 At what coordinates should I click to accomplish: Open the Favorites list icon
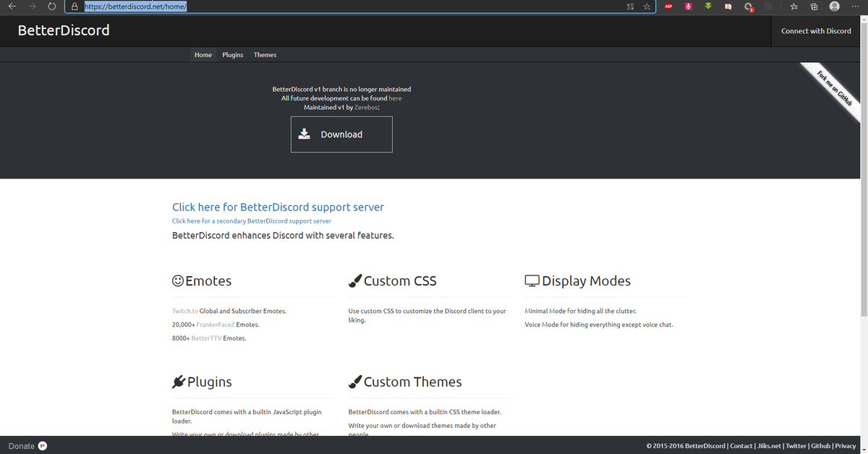click(x=794, y=7)
